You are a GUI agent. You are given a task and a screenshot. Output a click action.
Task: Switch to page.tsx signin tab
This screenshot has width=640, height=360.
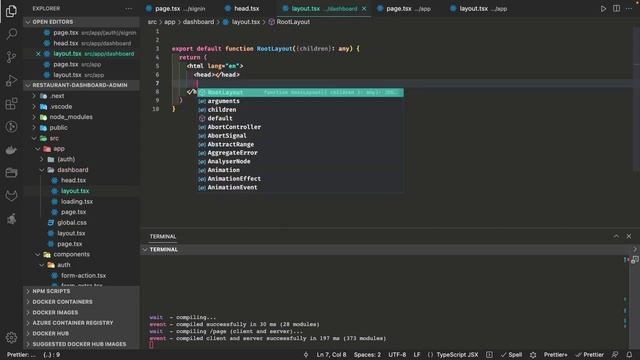click(x=176, y=9)
